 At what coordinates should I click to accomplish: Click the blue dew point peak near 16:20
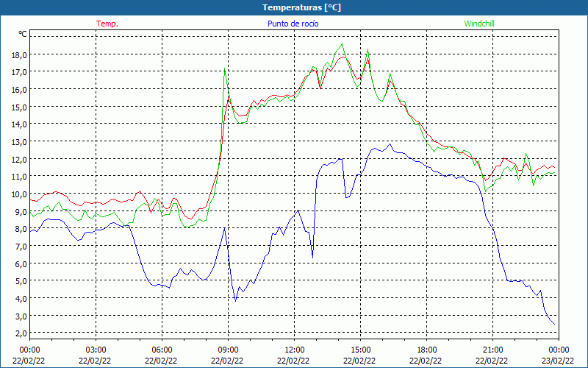390,144
